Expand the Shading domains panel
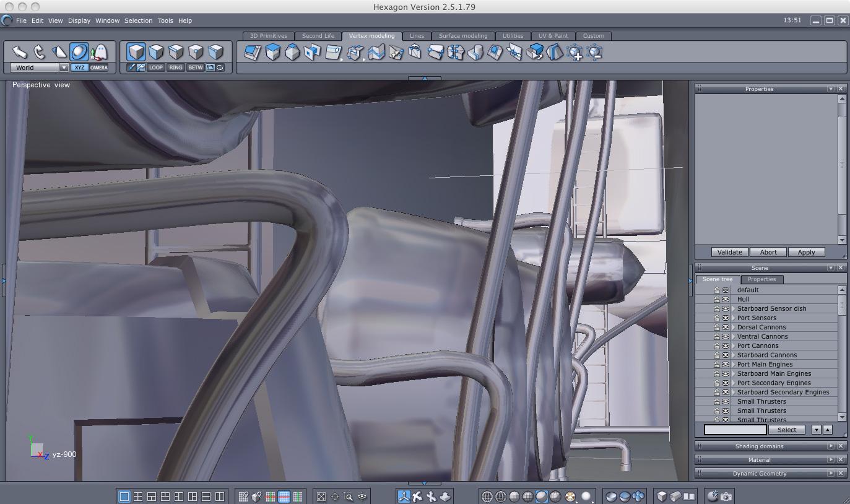 pyautogui.click(x=831, y=446)
